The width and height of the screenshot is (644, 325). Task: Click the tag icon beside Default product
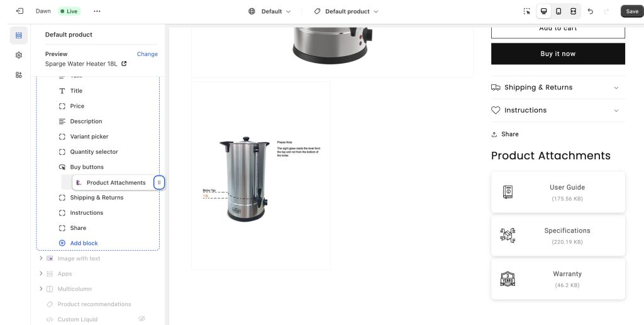317,11
